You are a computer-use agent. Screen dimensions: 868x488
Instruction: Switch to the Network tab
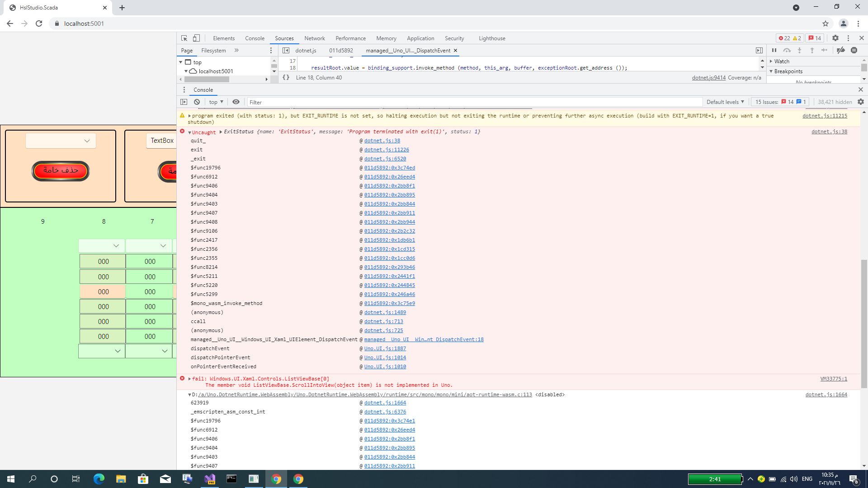pyautogui.click(x=315, y=38)
